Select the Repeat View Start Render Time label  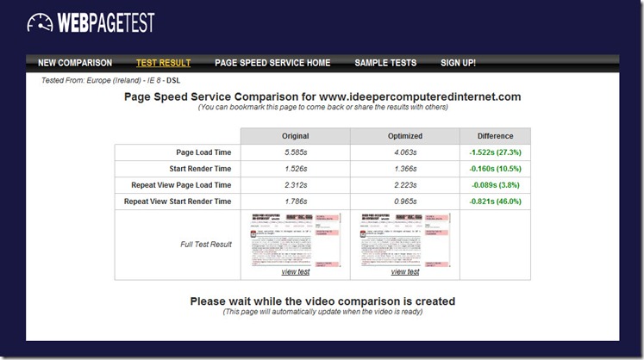(x=178, y=202)
